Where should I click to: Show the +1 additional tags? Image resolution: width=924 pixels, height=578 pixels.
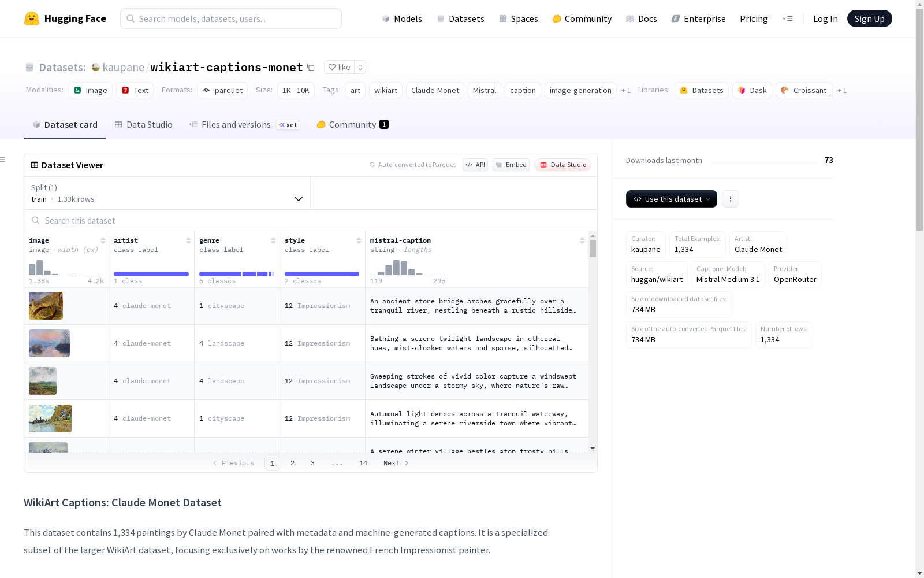point(626,90)
